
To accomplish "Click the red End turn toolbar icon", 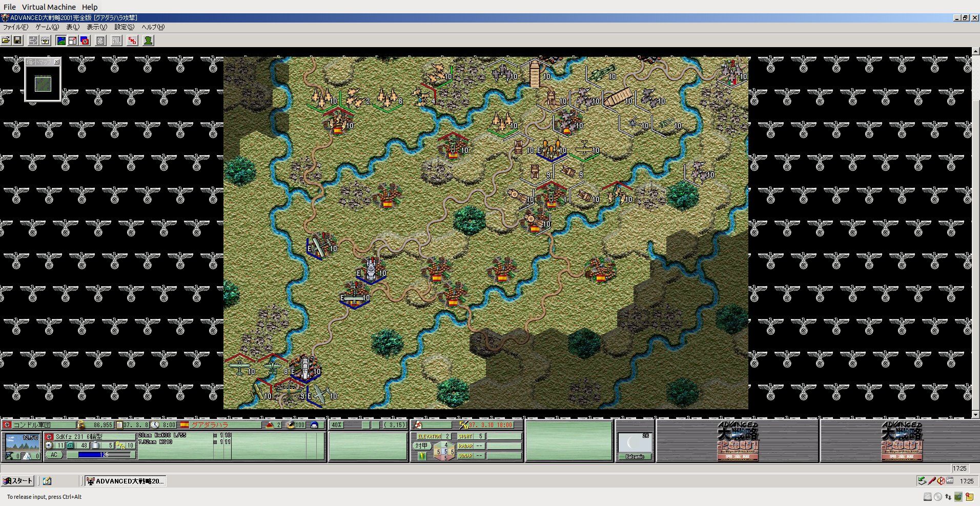I will pyautogui.click(x=132, y=40).
